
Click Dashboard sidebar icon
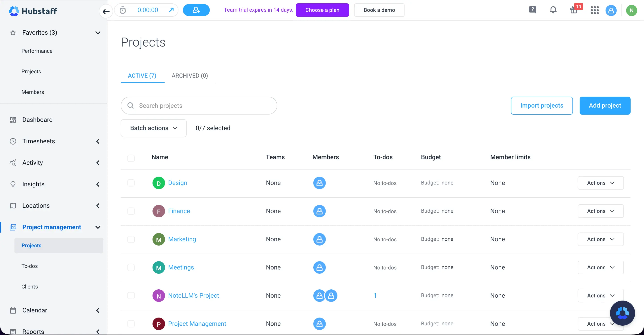(x=13, y=120)
